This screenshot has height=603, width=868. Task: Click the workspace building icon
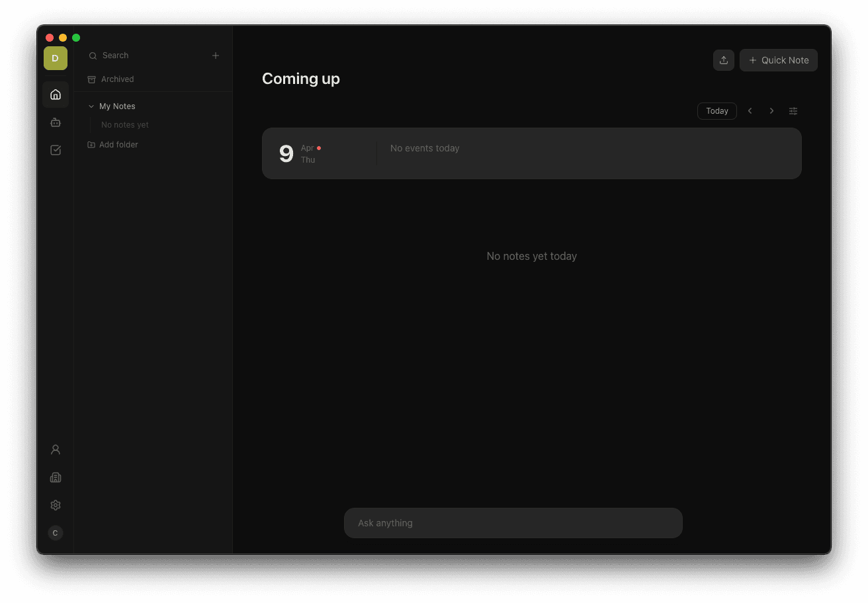tap(55, 477)
